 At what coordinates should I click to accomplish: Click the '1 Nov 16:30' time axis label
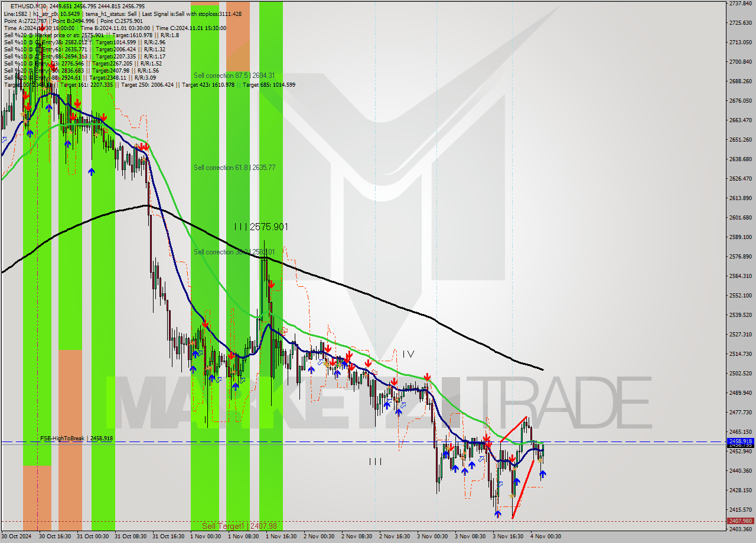click(281, 537)
